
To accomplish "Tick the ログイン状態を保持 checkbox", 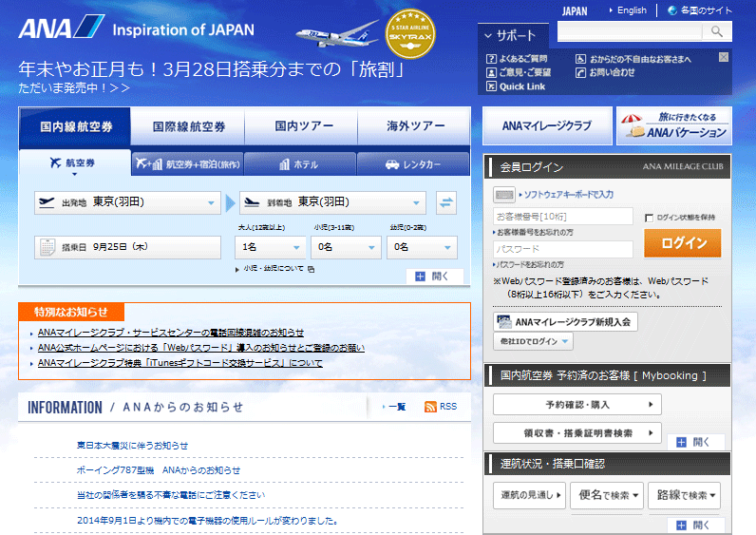I will coord(649,218).
